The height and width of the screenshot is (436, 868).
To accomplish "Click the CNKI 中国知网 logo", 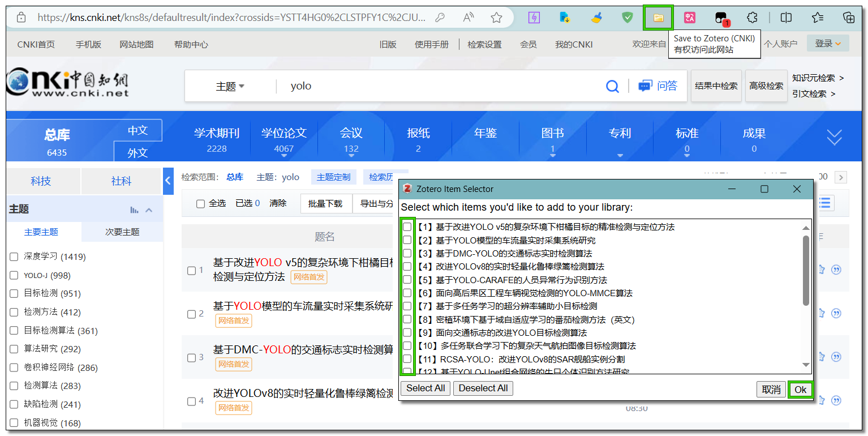I will pos(67,84).
